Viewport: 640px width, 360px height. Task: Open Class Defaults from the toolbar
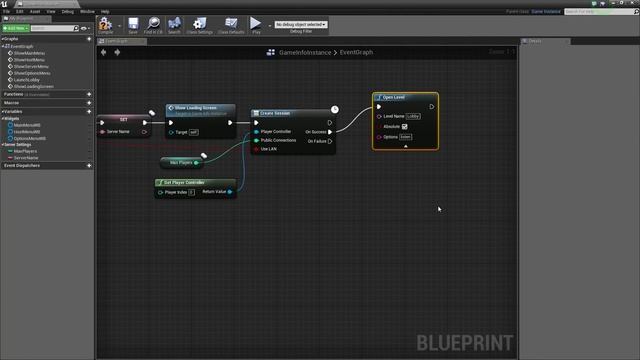coord(231,25)
